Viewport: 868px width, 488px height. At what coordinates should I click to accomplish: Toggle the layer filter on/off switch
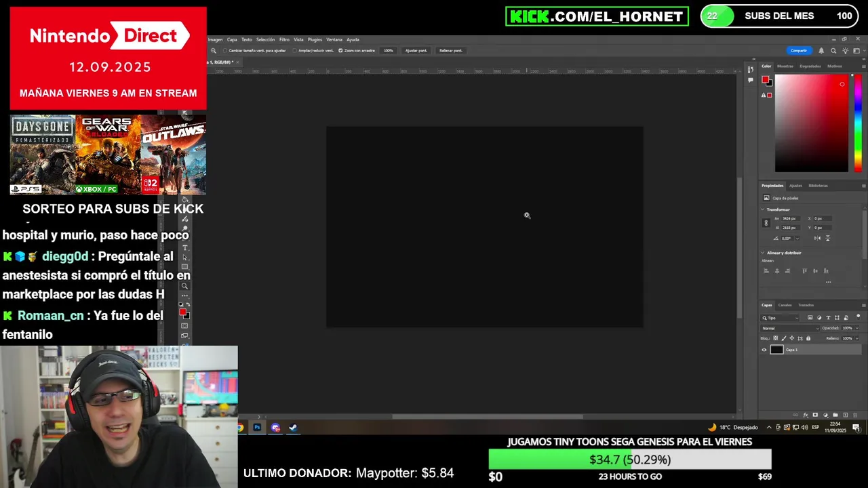[859, 317]
